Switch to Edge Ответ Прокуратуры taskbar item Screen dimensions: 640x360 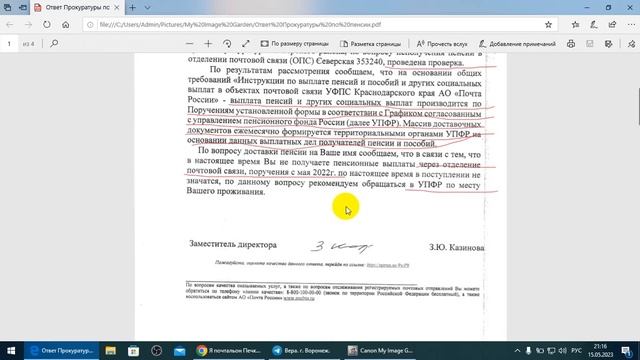pos(62,351)
